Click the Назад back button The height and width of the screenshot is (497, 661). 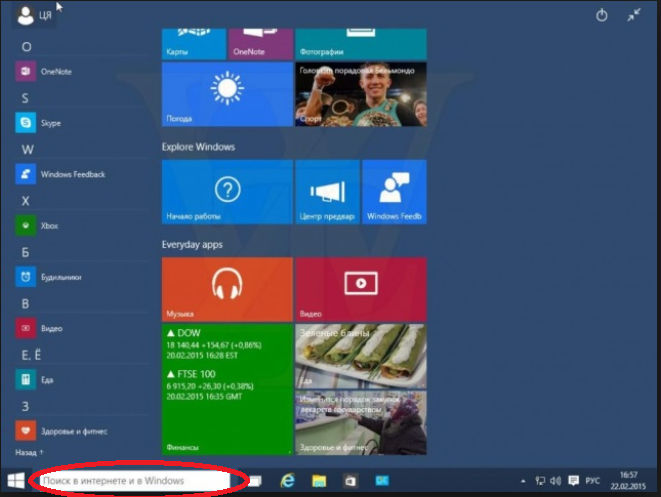pos(28,452)
